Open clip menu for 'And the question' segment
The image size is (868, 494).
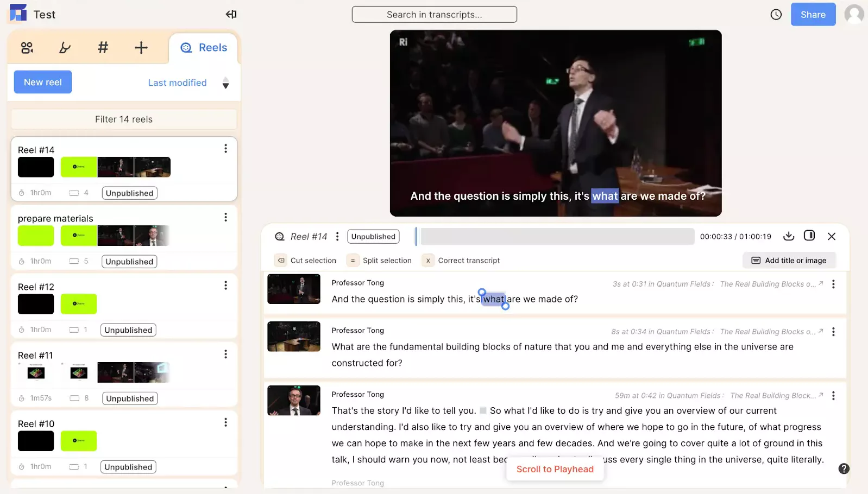tap(833, 284)
